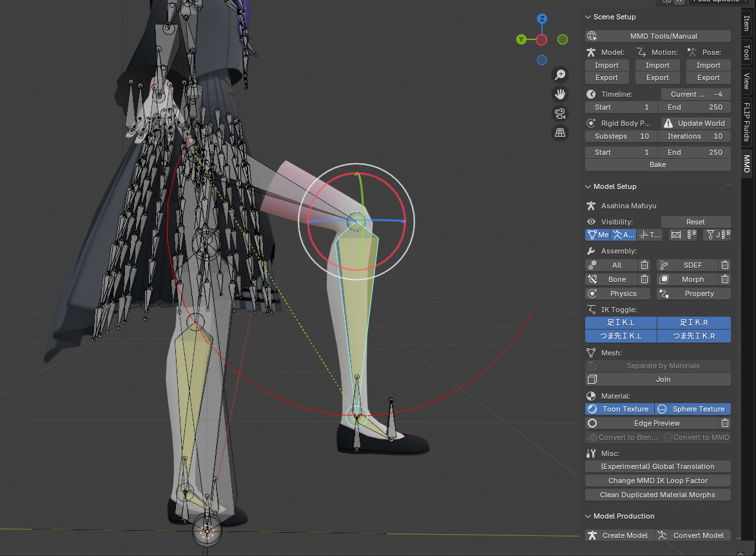Toggle Armature visibility button
Image resolution: width=756 pixels, height=556 pixels.
tap(623, 235)
